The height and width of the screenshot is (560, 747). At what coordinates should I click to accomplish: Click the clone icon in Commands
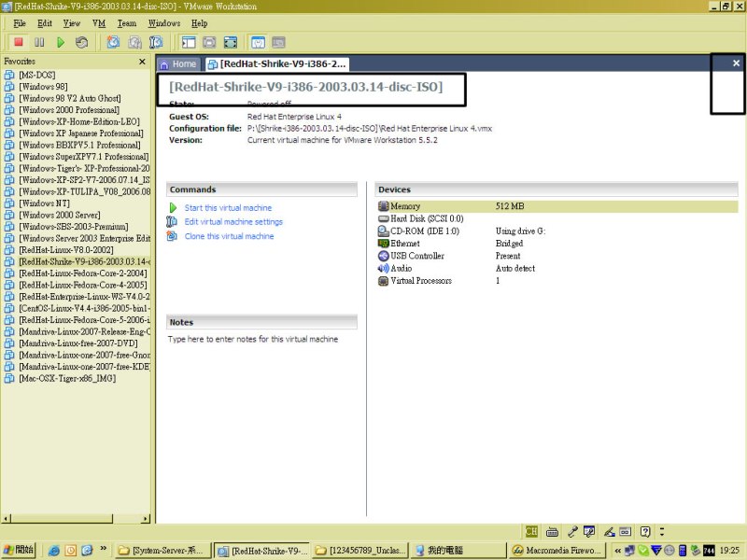(172, 236)
